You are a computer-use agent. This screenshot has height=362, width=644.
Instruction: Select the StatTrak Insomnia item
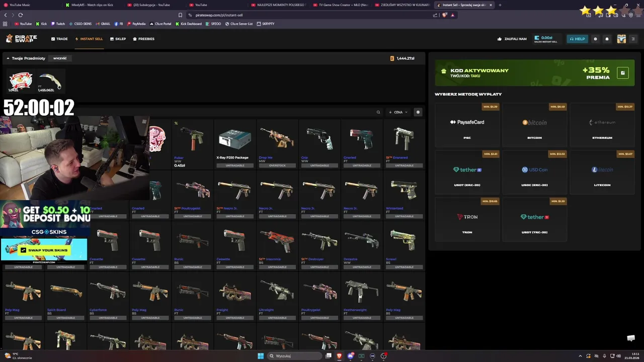(x=277, y=246)
